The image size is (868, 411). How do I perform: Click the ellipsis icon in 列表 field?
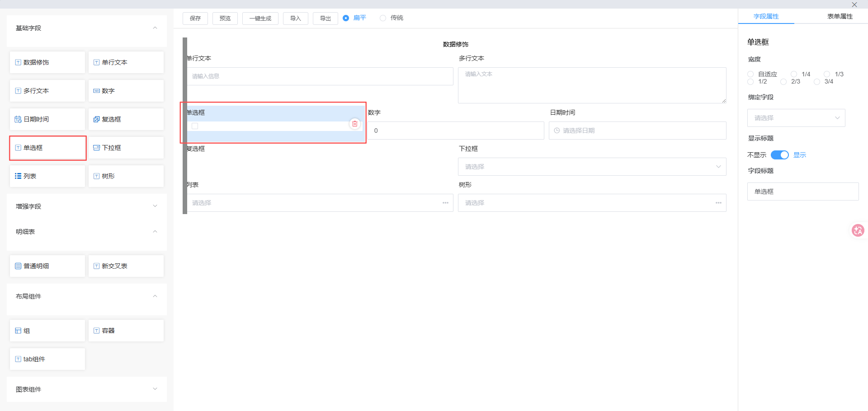445,203
